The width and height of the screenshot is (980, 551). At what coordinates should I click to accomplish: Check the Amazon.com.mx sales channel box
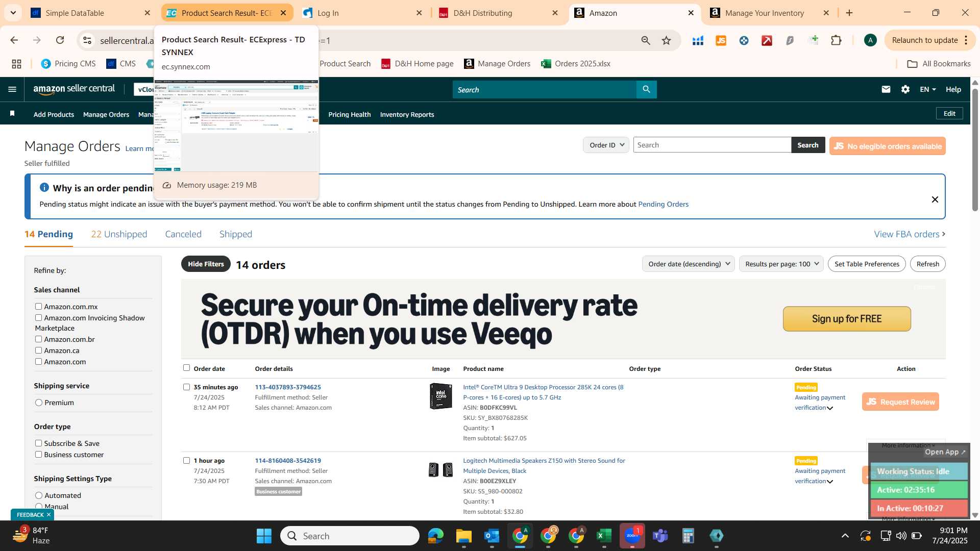[x=38, y=307]
